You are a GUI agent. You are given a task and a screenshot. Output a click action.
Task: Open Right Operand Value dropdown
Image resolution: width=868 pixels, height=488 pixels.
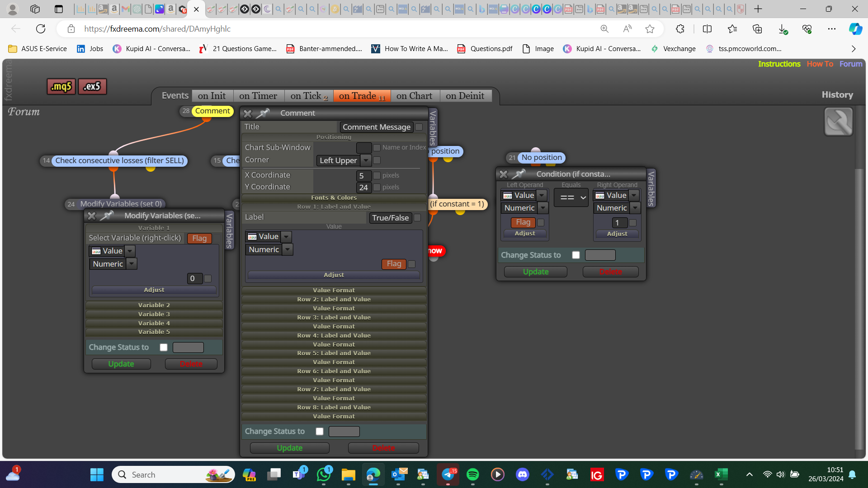634,196
